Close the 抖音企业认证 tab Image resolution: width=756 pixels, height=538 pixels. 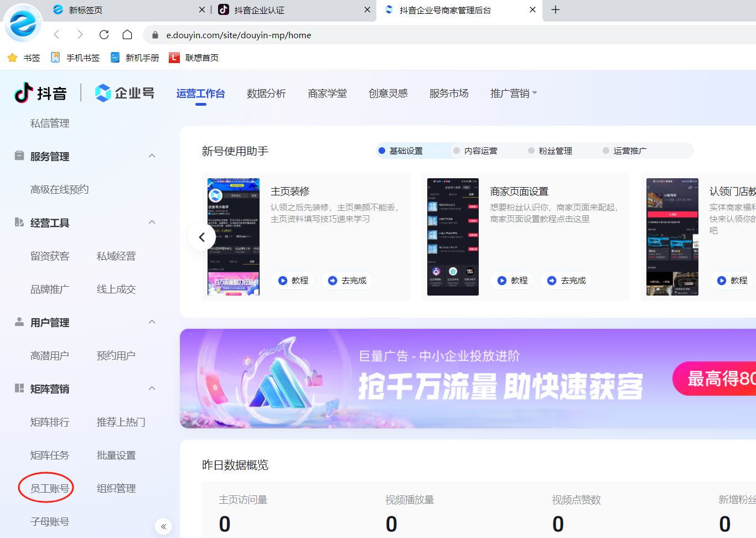(x=367, y=10)
